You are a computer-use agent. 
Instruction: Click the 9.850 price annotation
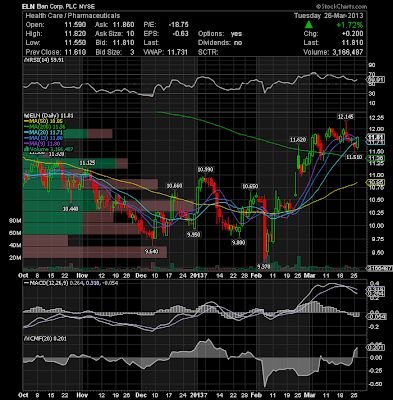click(194, 235)
